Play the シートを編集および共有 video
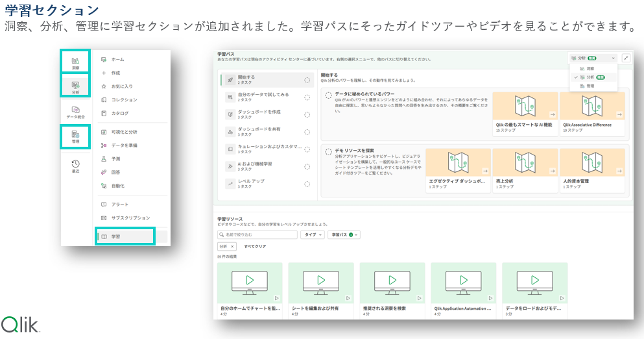The image size is (644, 339). [321, 291]
